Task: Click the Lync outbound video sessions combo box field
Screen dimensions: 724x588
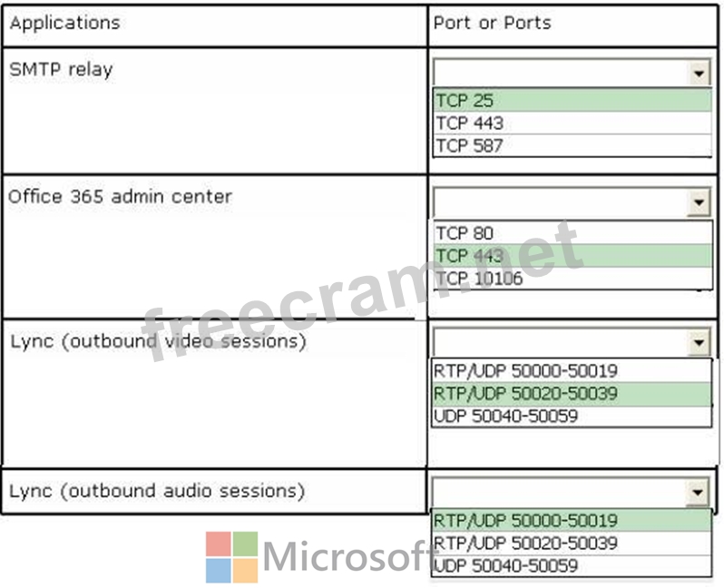Action: tap(561, 342)
